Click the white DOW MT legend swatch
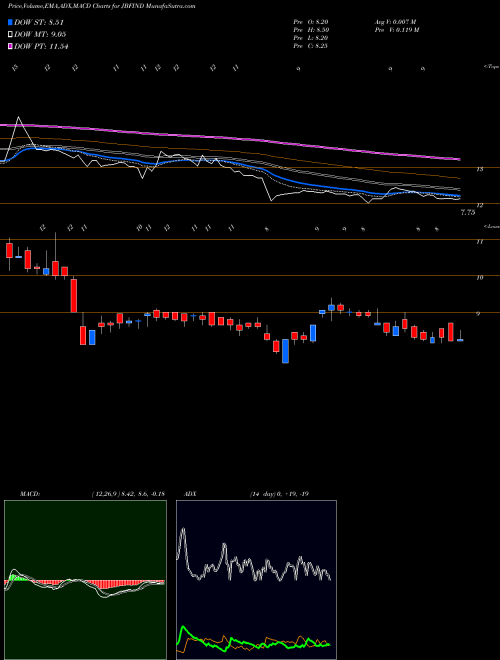Image resolution: width=500 pixels, height=660 pixels. click(11, 34)
